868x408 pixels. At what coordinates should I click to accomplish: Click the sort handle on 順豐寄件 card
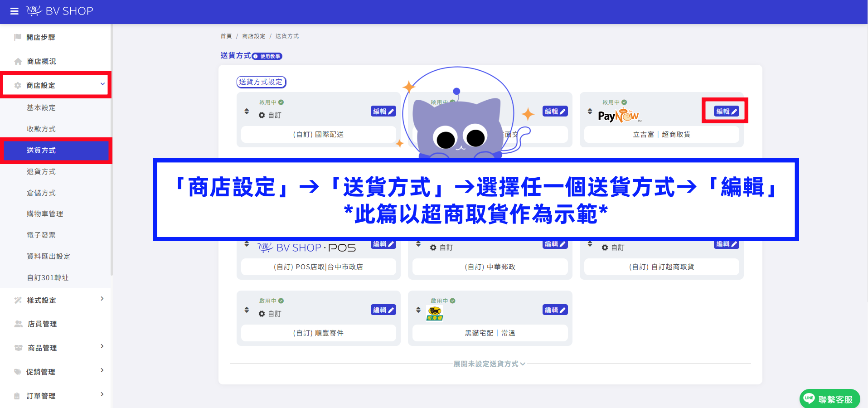(x=247, y=310)
